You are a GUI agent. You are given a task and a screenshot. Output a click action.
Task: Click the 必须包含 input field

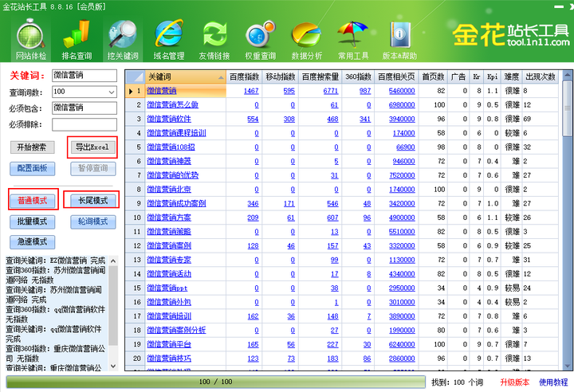click(x=85, y=108)
